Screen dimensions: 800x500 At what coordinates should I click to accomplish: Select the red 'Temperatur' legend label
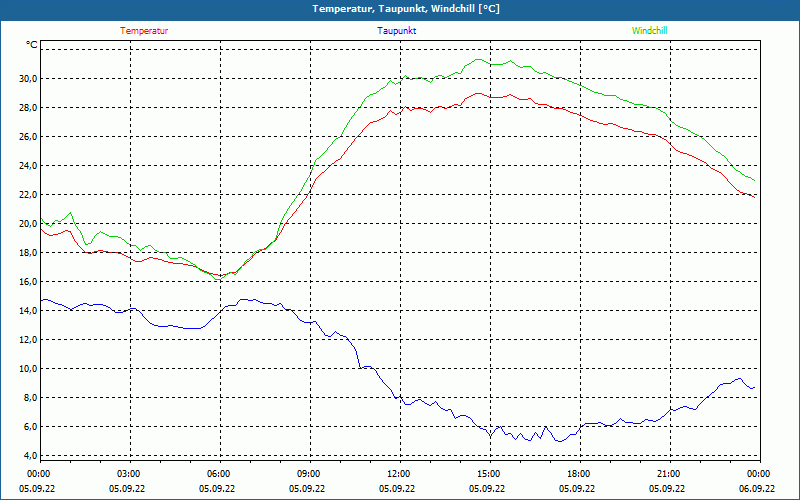pos(144,31)
